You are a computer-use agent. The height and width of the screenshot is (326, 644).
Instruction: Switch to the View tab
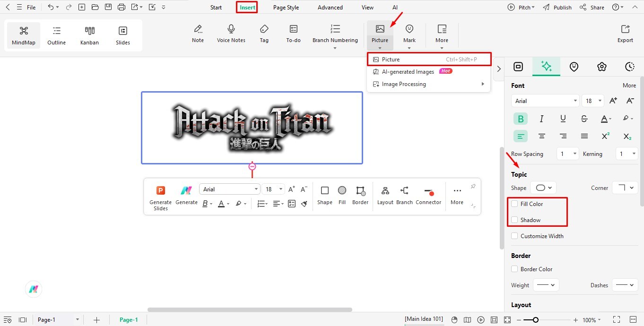[x=367, y=7]
